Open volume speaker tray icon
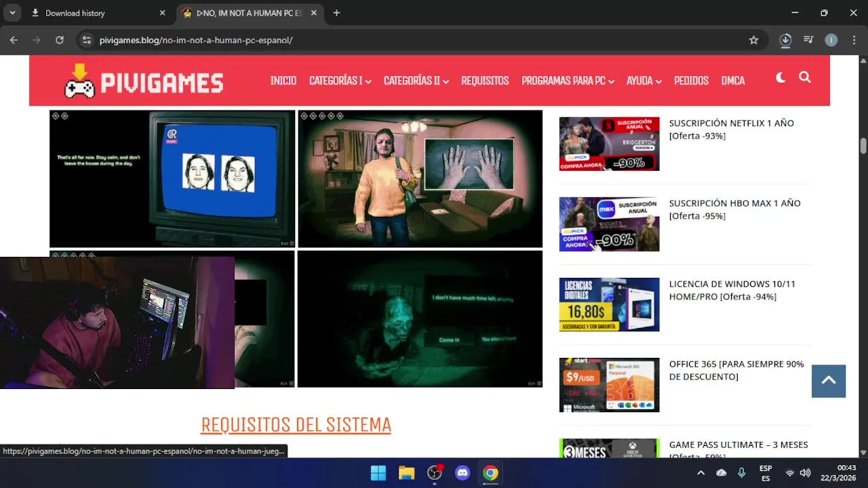The image size is (868, 488). [x=805, y=473]
